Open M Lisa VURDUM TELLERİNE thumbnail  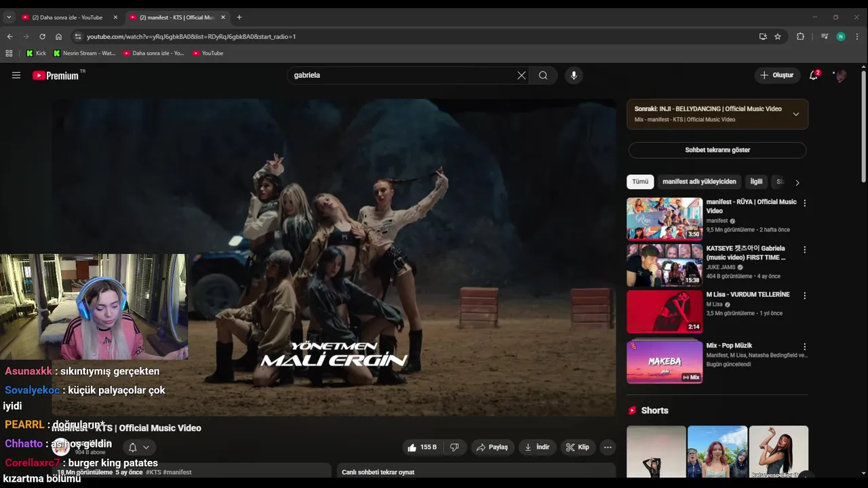tap(665, 312)
